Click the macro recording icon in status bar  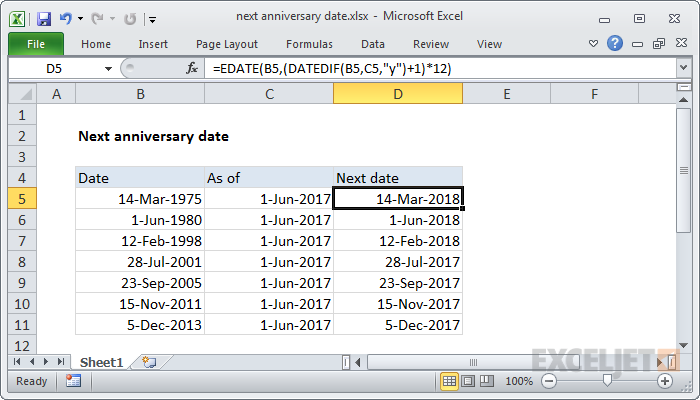click(73, 381)
